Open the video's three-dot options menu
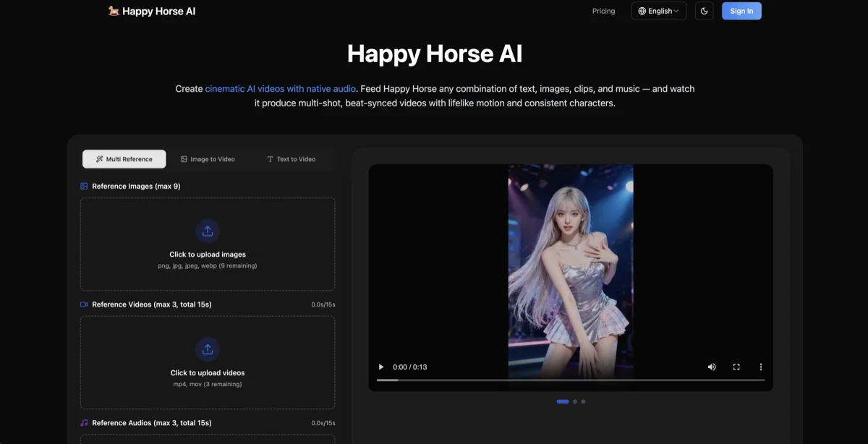The width and height of the screenshot is (868, 444). (760, 367)
